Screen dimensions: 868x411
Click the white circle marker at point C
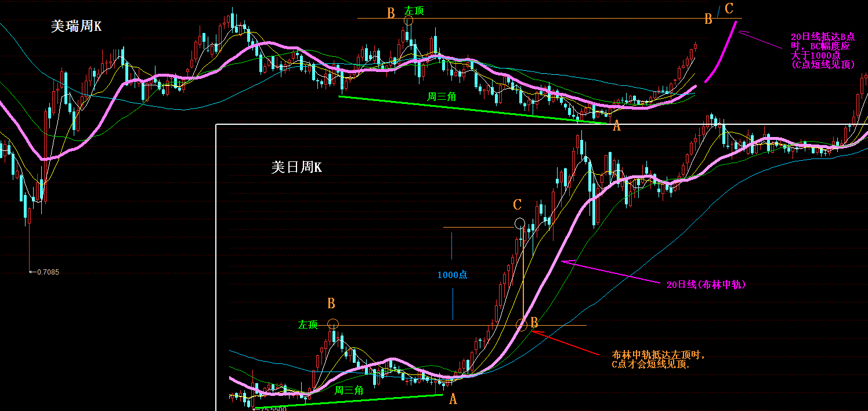tap(520, 223)
